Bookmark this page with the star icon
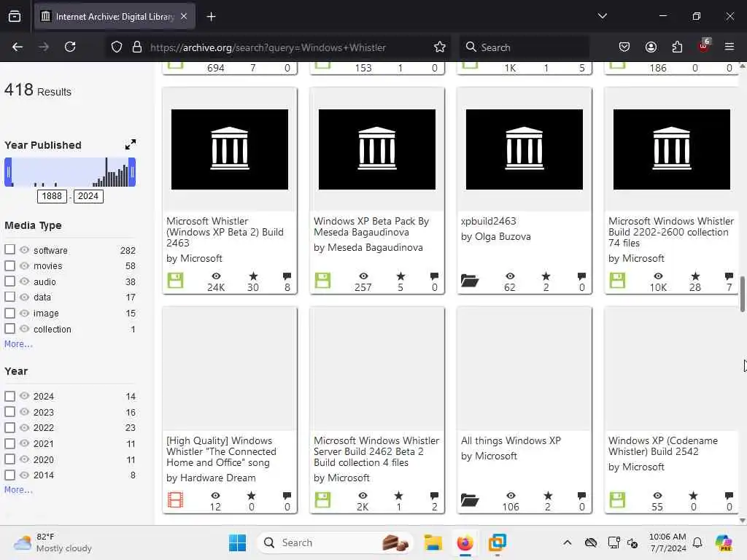The image size is (747, 560). point(439,47)
